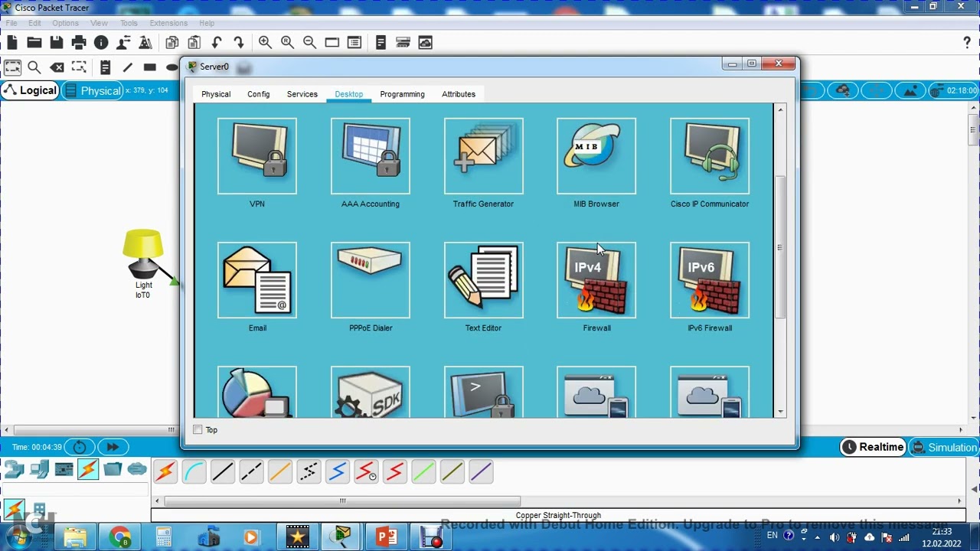Open the SDK box app icon
This screenshot has width=980, height=551.
371,392
